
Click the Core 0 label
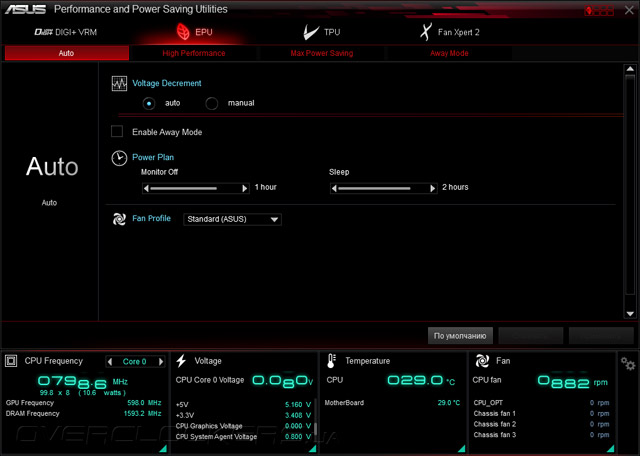tap(134, 362)
